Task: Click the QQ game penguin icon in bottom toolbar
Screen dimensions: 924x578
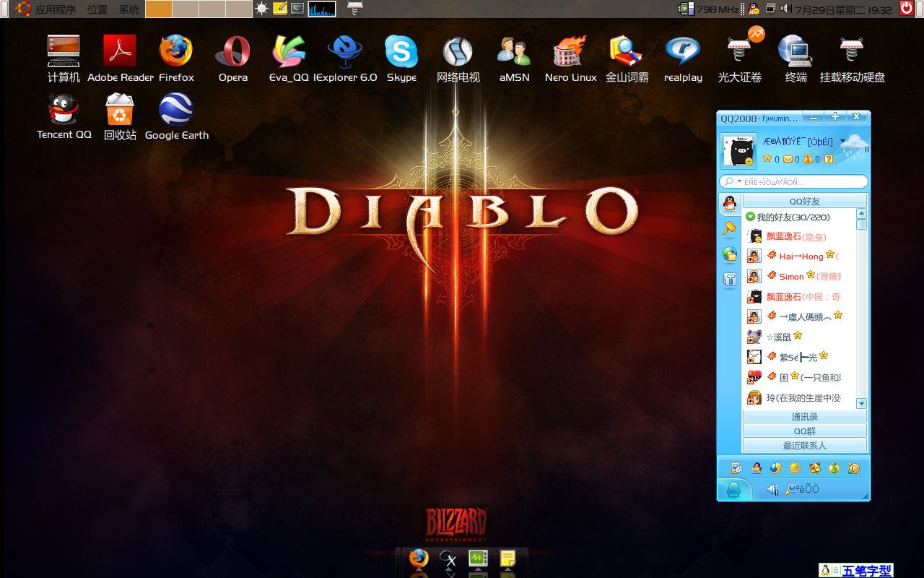Action: pyautogui.click(x=757, y=468)
